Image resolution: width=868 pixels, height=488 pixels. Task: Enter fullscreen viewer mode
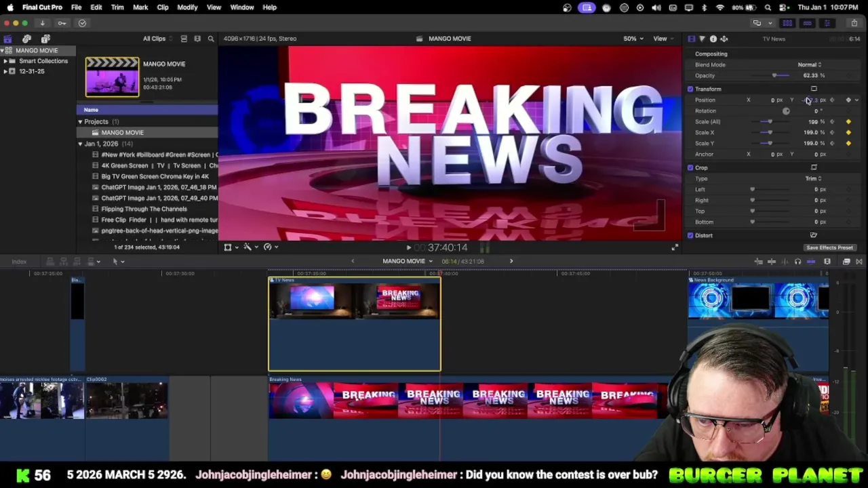(x=674, y=247)
